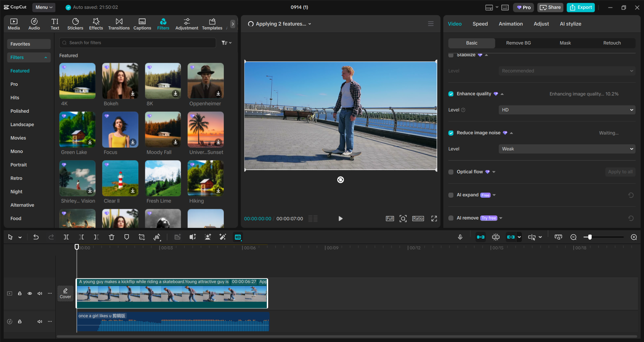
Task: Click the voiceover microphone icon above the timeline
Action: pos(460,237)
